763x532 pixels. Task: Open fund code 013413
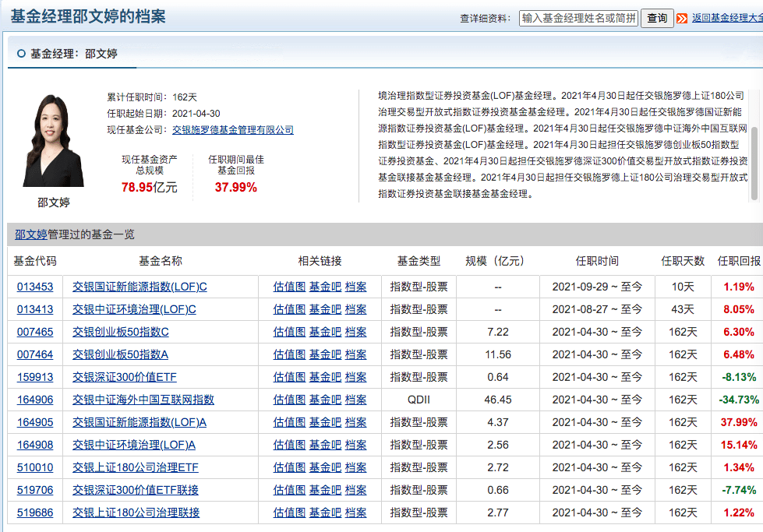[x=35, y=309]
